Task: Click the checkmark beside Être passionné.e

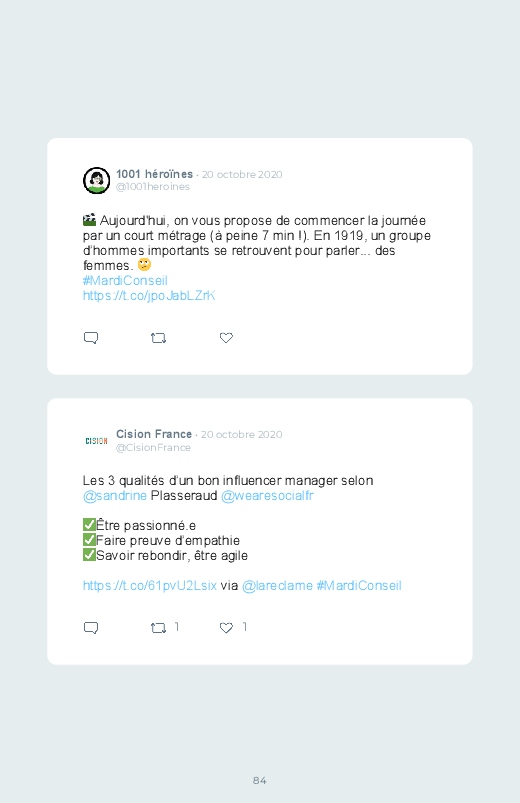Action: click(89, 525)
